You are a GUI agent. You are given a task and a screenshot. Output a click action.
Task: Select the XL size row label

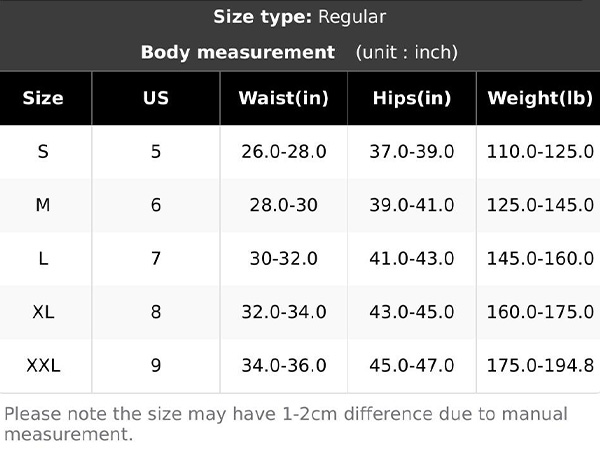click(x=43, y=312)
